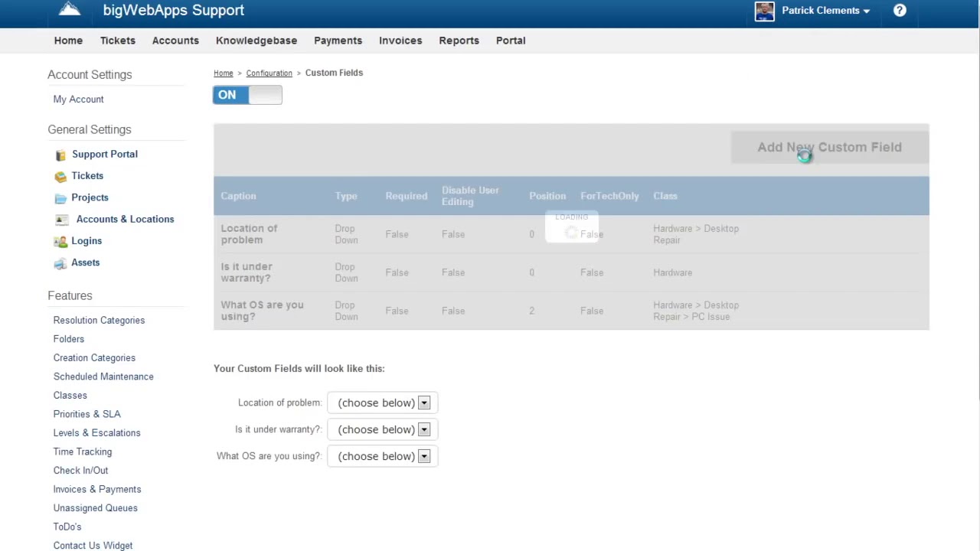Screen dimensions: 980x551
Task: Open Creation Categories feature
Action: [x=94, y=358]
